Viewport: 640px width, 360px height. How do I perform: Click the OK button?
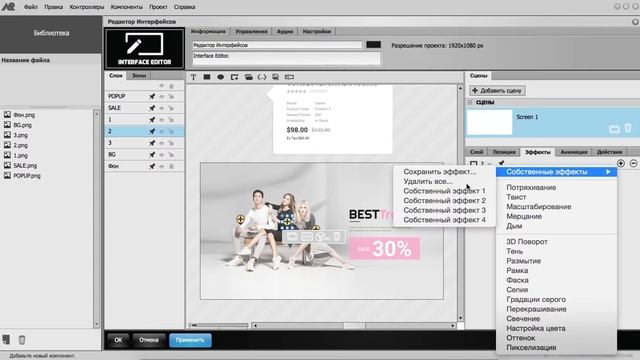click(118, 340)
